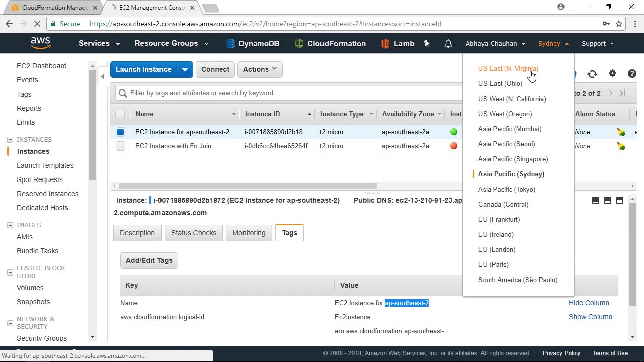Viewport: 644px width, 362px height.
Task: Maximize the details pane layout icon
Action: pyautogui.click(x=619, y=200)
